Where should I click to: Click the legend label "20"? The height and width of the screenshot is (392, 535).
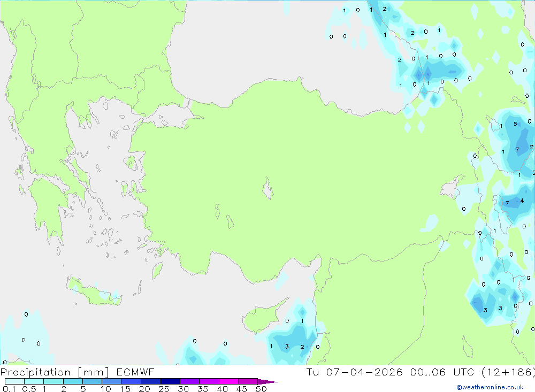pyautogui.click(x=144, y=389)
